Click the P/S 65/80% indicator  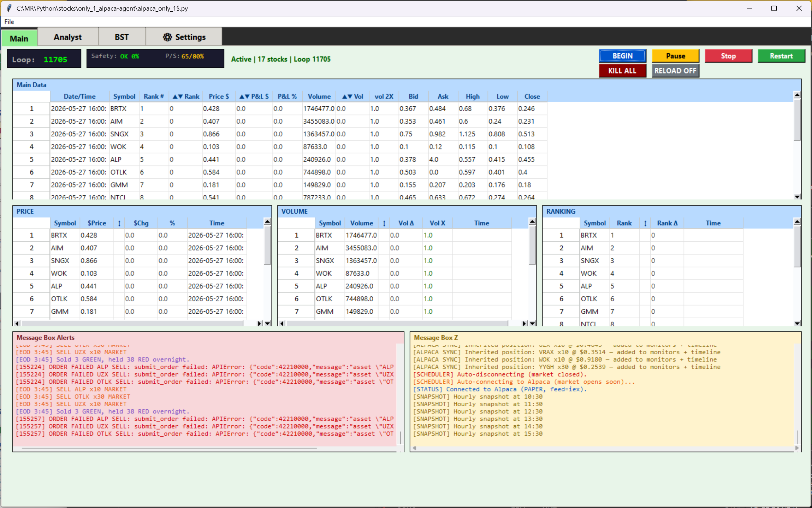pos(184,56)
